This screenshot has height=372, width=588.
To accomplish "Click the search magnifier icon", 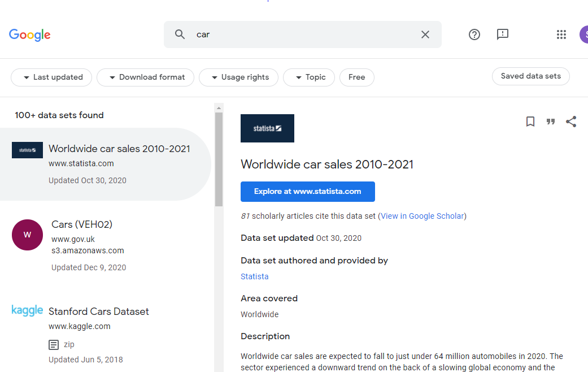I will click(180, 34).
